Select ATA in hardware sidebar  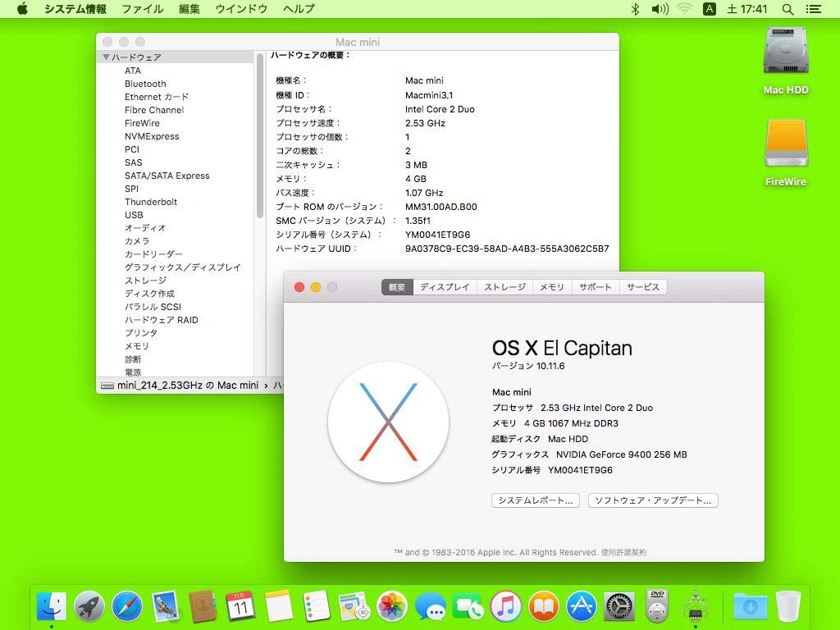click(x=133, y=71)
